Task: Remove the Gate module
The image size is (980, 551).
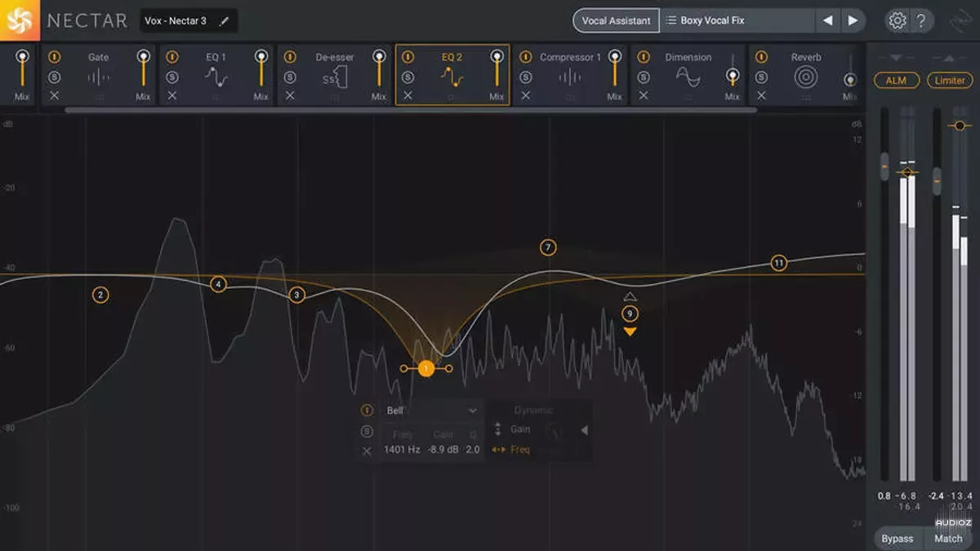Action: coord(54,96)
